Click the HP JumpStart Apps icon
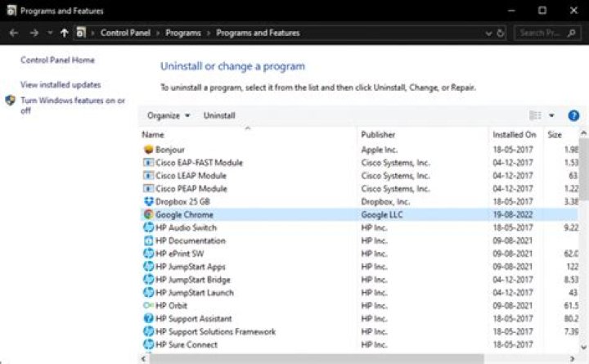The image size is (589, 364). coord(148,267)
